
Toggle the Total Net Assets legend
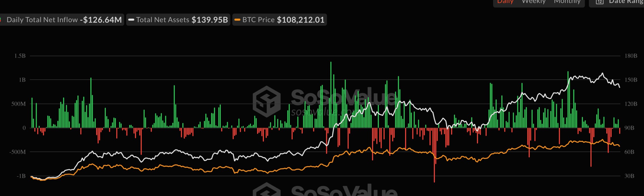point(178,20)
